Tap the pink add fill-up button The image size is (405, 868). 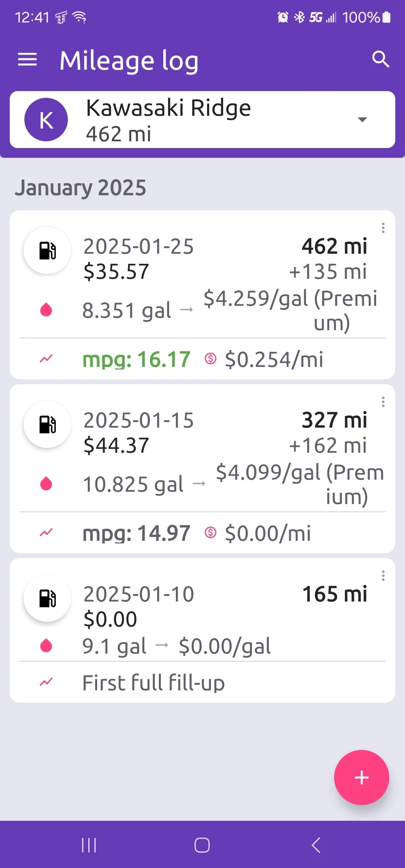pyautogui.click(x=361, y=777)
